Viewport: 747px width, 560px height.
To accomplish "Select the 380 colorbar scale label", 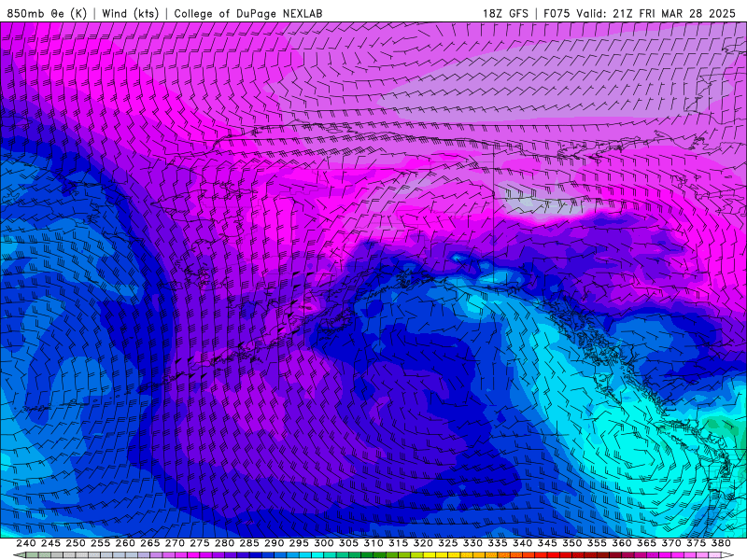I will coord(720,543).
